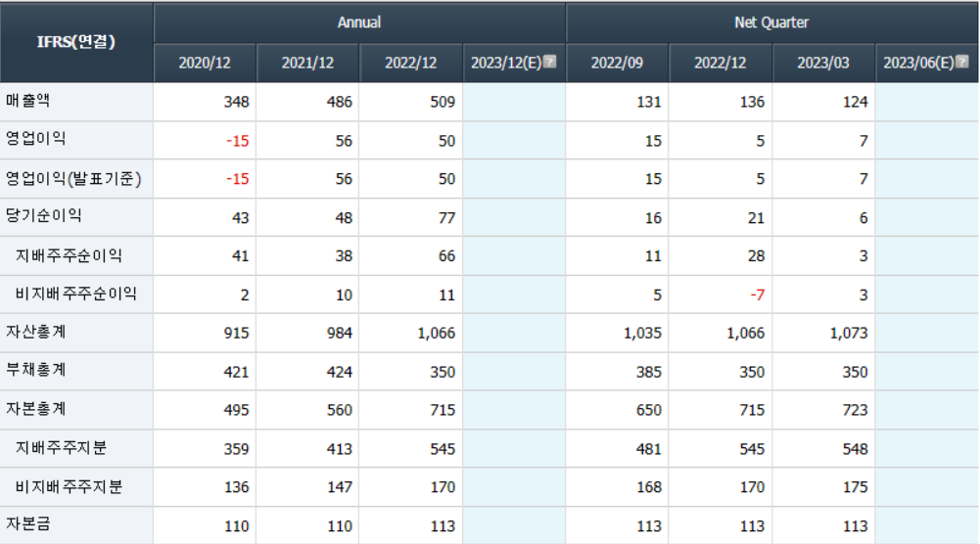Click 비지배주주지분 value 136

click(x=237, y=487)
